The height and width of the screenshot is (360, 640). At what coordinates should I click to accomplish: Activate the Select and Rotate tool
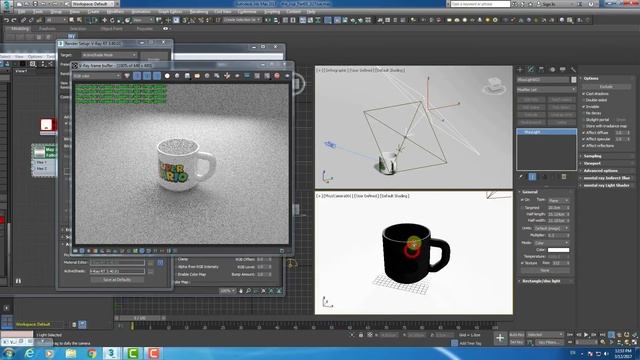pyautogui.click(x=112, y=20)
